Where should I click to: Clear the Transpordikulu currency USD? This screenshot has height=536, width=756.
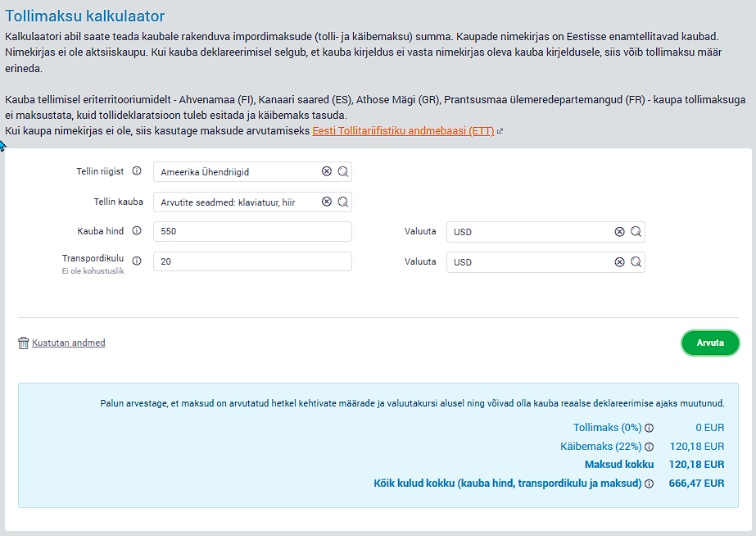619,262
